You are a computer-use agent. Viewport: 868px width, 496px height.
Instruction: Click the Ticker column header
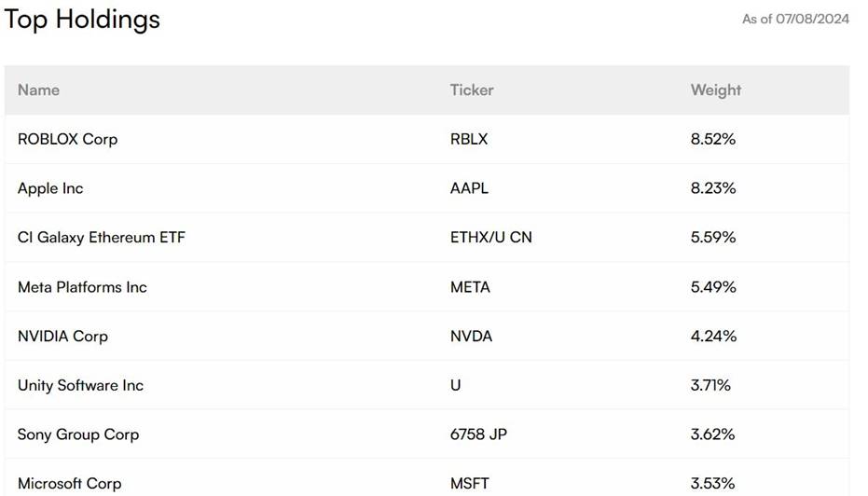[471, 90]
